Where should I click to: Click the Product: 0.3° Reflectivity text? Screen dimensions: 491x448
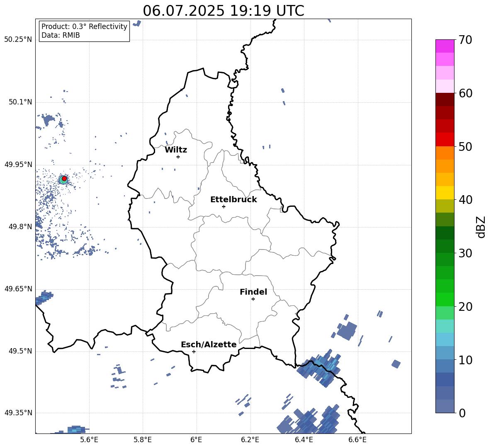coord(84,27)
